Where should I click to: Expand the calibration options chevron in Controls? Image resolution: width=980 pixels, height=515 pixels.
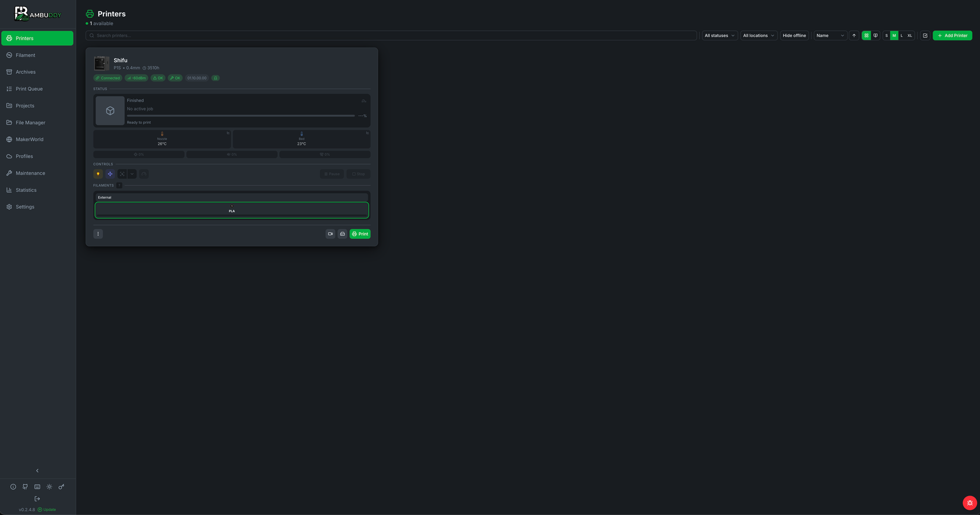pos(132,174)
